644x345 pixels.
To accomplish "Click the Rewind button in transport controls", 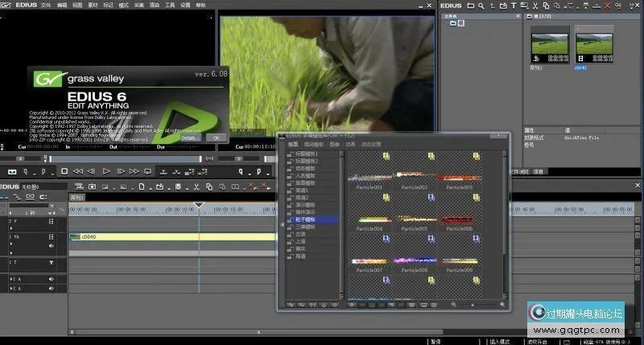I will [x=79, y=171].
